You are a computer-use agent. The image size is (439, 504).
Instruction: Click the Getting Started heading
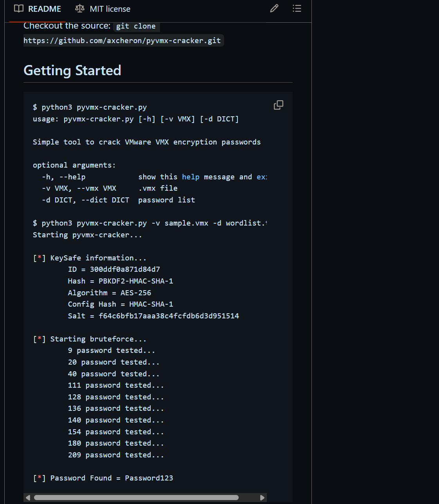click(x=72, y=70)
